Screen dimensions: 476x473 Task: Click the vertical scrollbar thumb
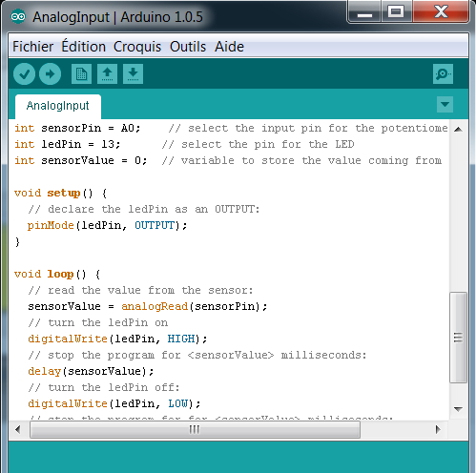coord(458,338)
